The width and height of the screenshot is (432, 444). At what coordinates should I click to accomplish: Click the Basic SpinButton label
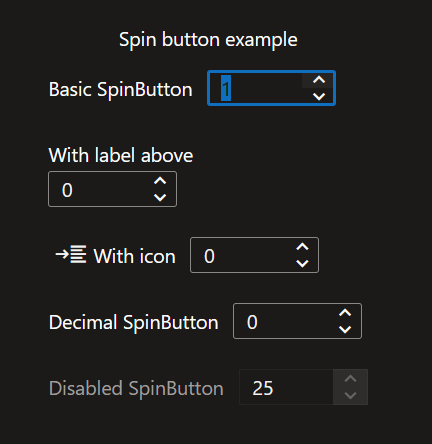coord(120,90)
